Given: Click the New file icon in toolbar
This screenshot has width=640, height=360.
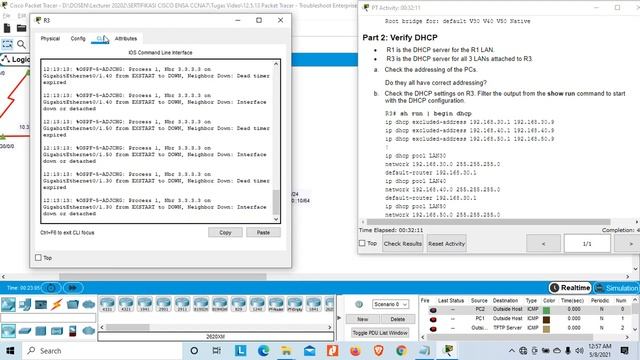Looking at the screenshot, I should pyautogui.click(x=7, y=28).
